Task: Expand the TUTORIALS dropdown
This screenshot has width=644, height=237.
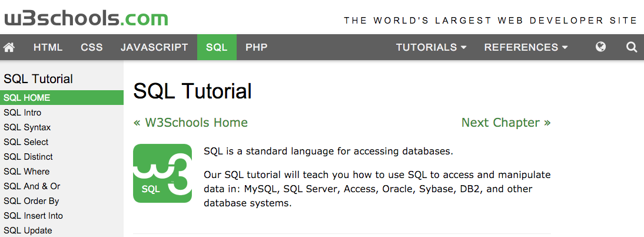Action: [431, 47]
